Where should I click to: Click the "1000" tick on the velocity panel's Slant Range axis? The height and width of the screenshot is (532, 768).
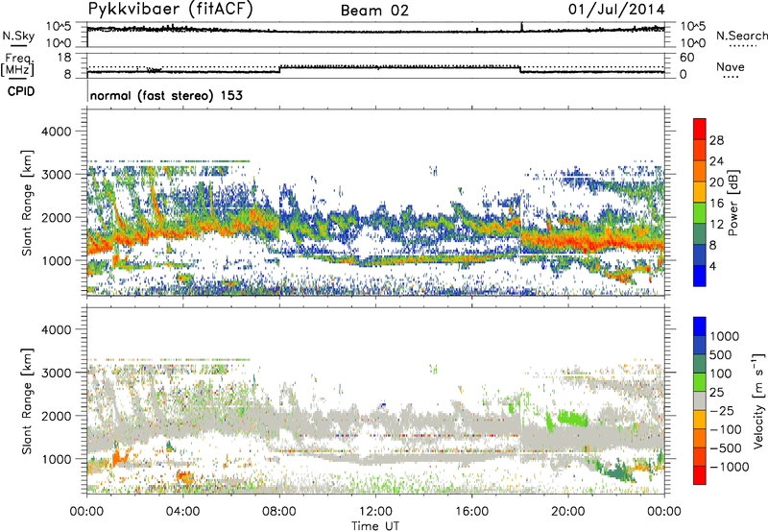pos(56,459)
